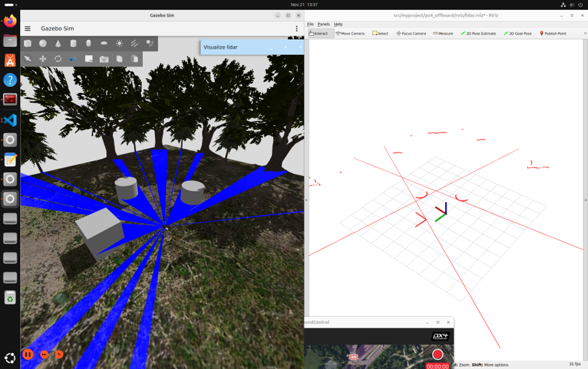Open grid snap settings icon
Image resolution: width=588 pixels, height=369 pixels.
(88, 58)
